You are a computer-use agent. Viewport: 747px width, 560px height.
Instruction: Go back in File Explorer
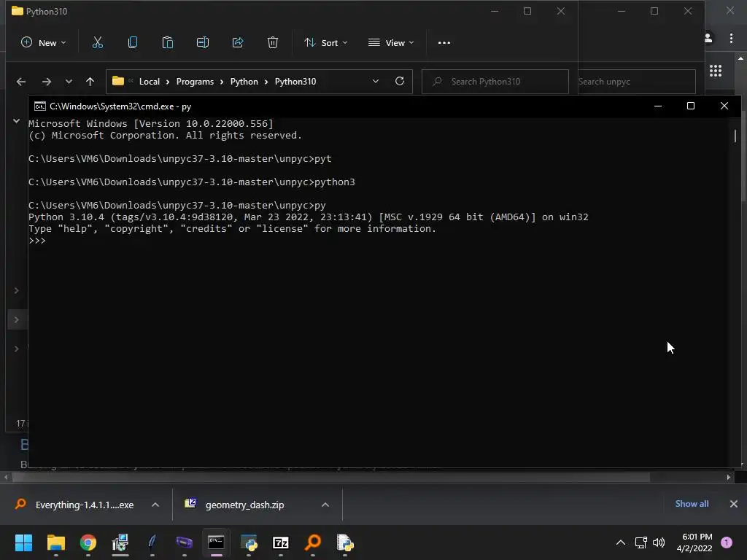(21, 82)
